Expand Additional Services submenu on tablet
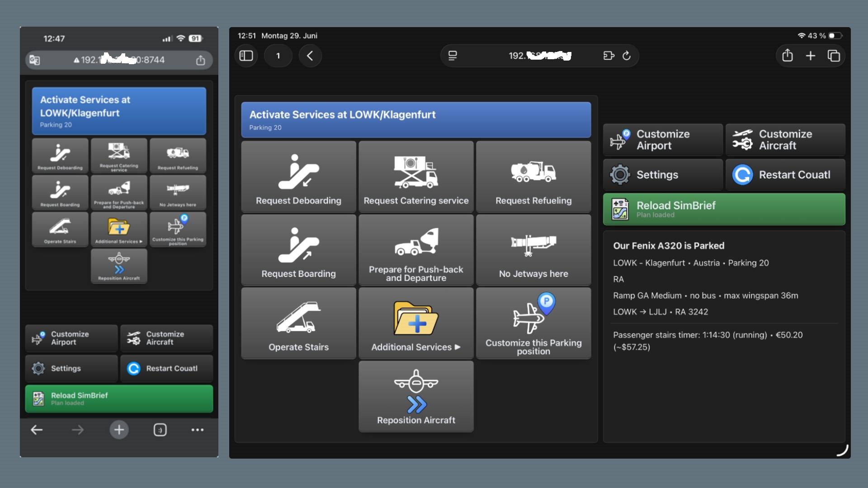This screenshot has height=488, width=868. pos(416,323)
